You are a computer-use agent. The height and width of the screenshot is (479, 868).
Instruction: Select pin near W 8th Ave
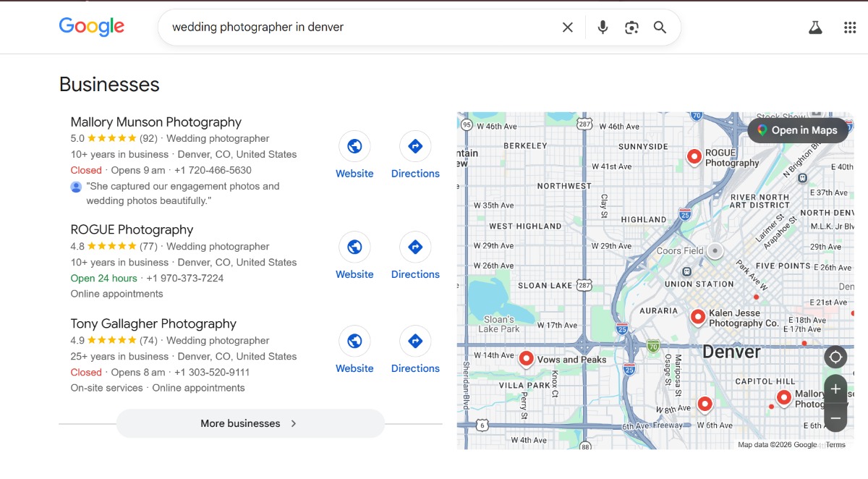(705, 404)
